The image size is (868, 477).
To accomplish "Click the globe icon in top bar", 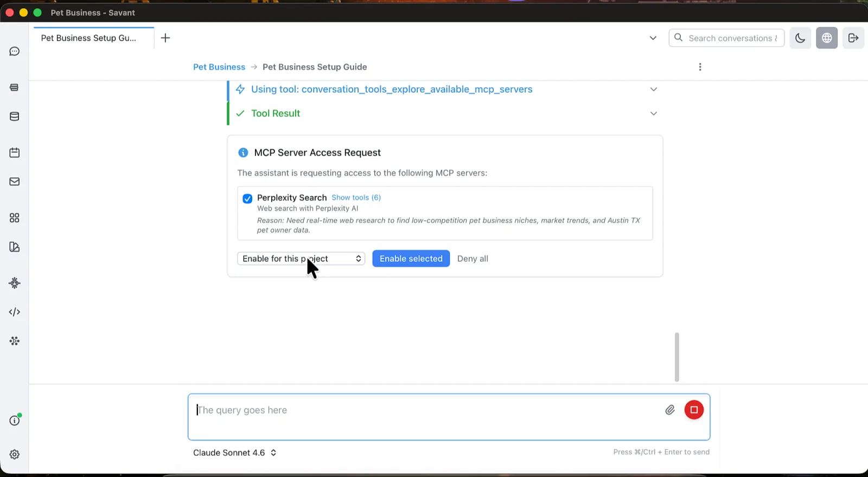I will (827, 38).
